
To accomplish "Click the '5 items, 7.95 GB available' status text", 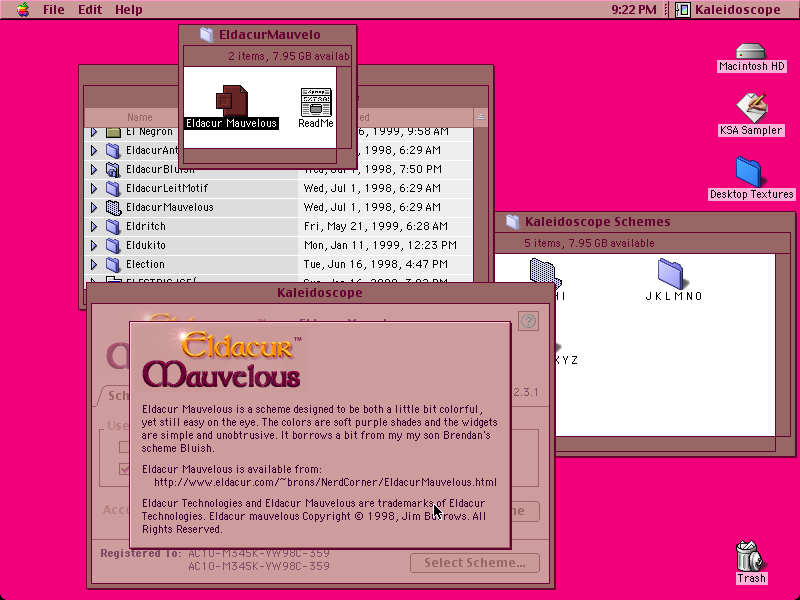I will pos(589,243).
